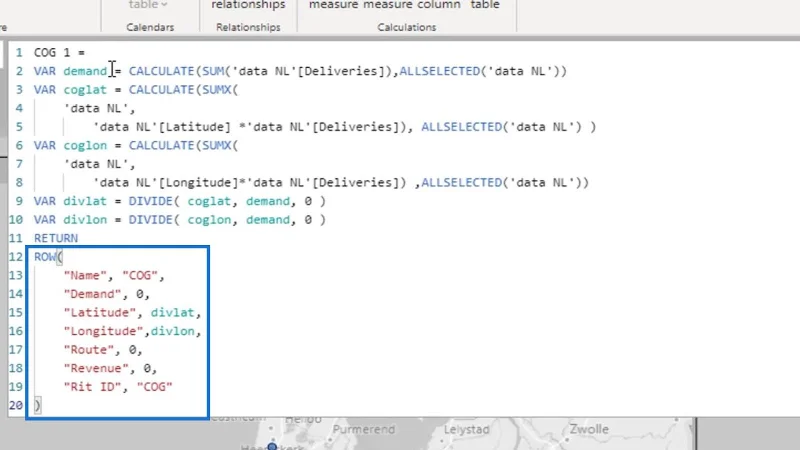Click 'coglon' variable declaration on line 6

pos(85,145)
